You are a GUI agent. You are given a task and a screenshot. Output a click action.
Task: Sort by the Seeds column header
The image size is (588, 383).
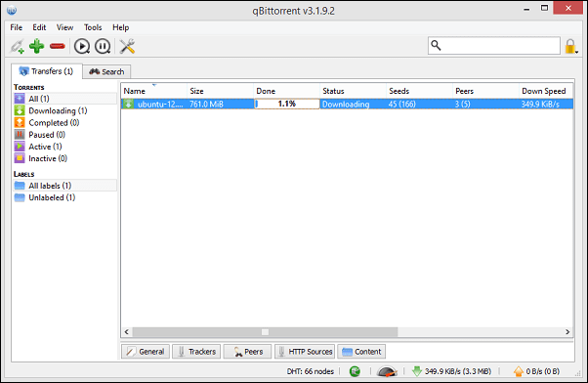pyautogui.click(x=419, y=91)
